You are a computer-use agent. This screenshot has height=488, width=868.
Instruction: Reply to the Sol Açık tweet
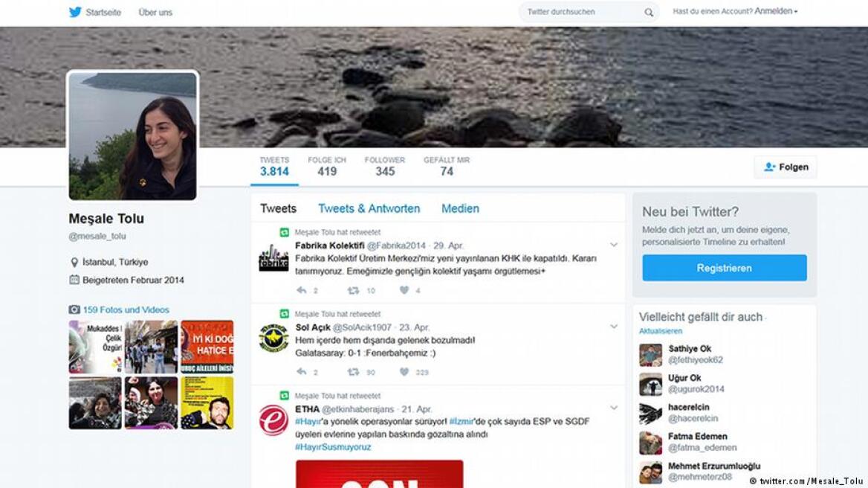(x=302, y=372)
